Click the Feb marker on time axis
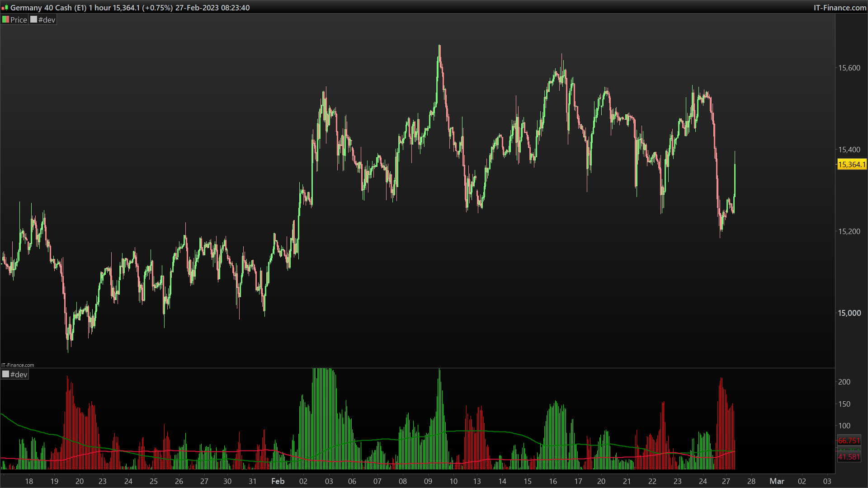The height and width of the screenshot is (488, 868). click(x=278, y=481)
